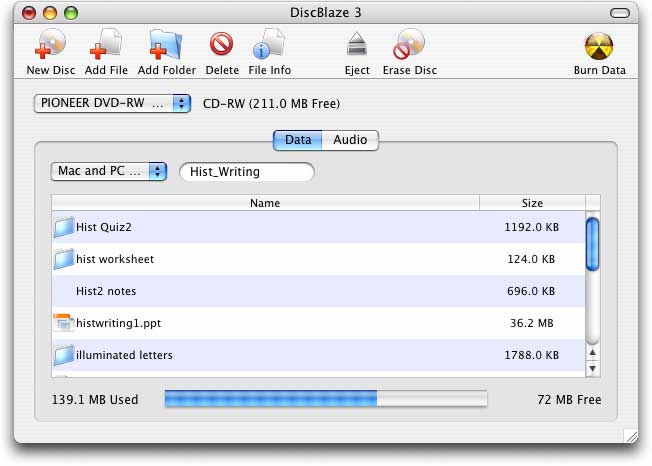Click the 124.0 KB size value

coord(531,259)
